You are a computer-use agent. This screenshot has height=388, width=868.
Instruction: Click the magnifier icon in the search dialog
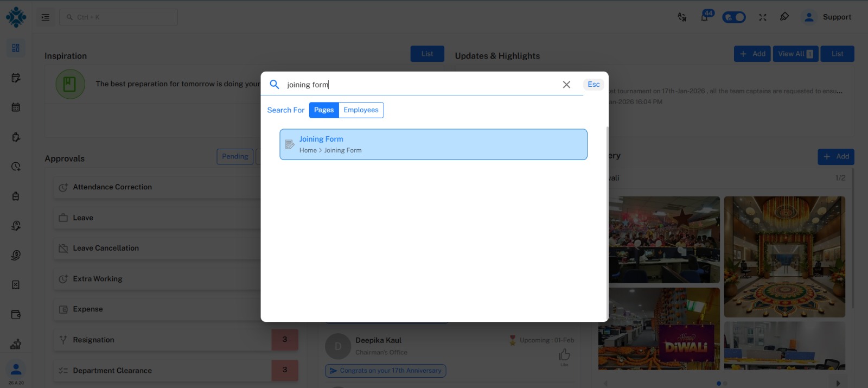[275, 84]
